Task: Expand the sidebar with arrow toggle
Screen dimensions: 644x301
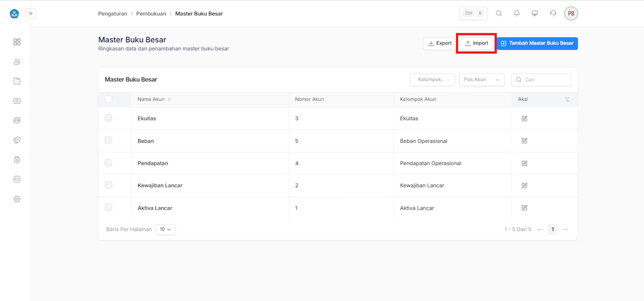Action: click(x=31, y=13)
